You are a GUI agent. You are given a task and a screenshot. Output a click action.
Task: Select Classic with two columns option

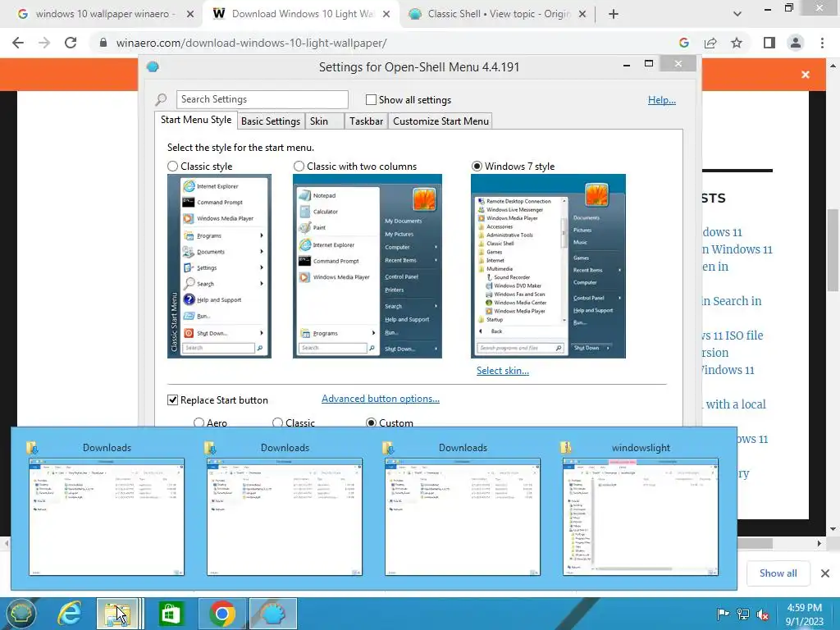click(x=299, y=167)
